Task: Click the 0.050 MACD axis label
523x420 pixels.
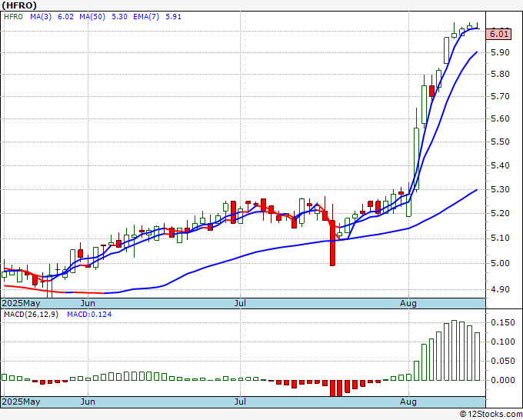Action: click(x=503, y=361)
